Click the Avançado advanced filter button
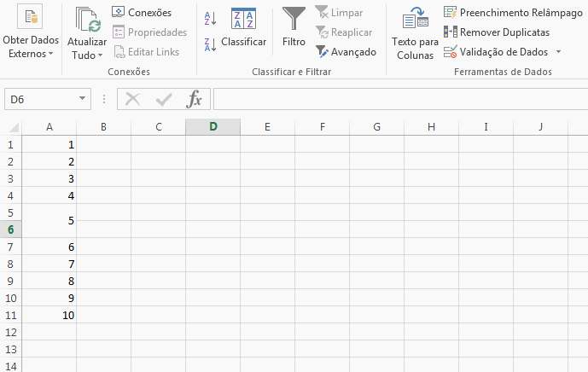Image resolution: width=588 pixels, height=372 pixels. (346, 52)
